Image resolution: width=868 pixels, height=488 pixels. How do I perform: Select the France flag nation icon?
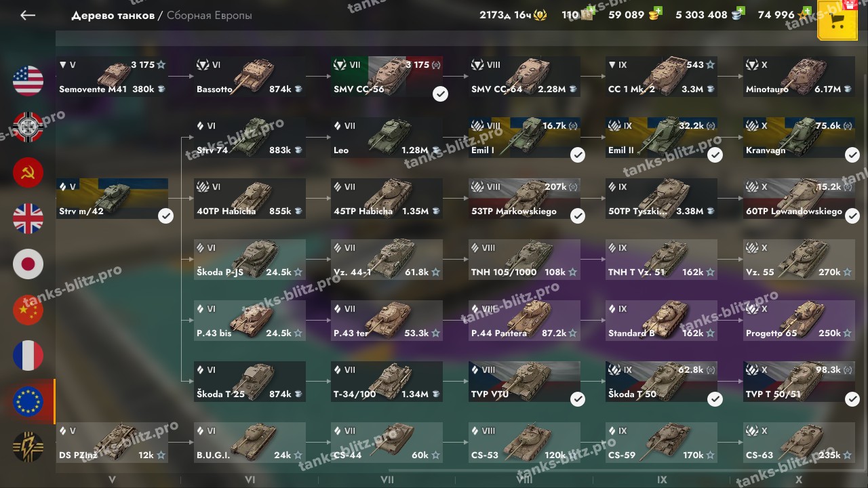[x=28, y=356]
